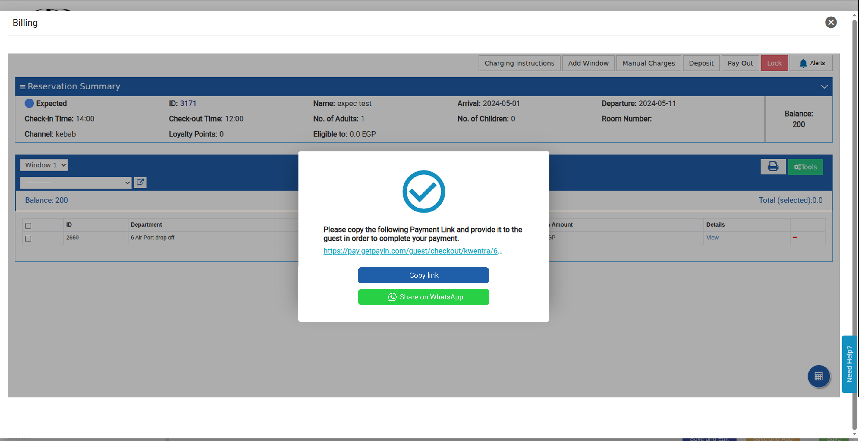This screenshot has height=441, width=868.
Task: Close the Billing dialog
Action: pos(831,22)
